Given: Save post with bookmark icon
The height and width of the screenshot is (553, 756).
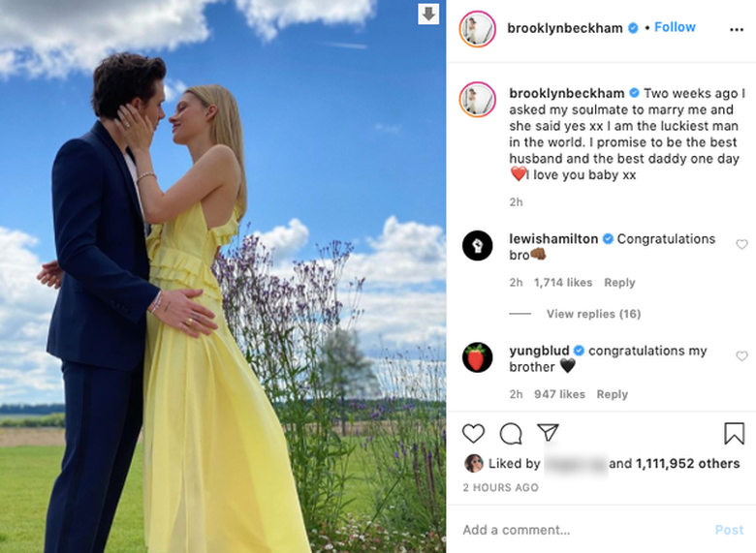Looking at the screenshot, I should [x=734, y=433].
